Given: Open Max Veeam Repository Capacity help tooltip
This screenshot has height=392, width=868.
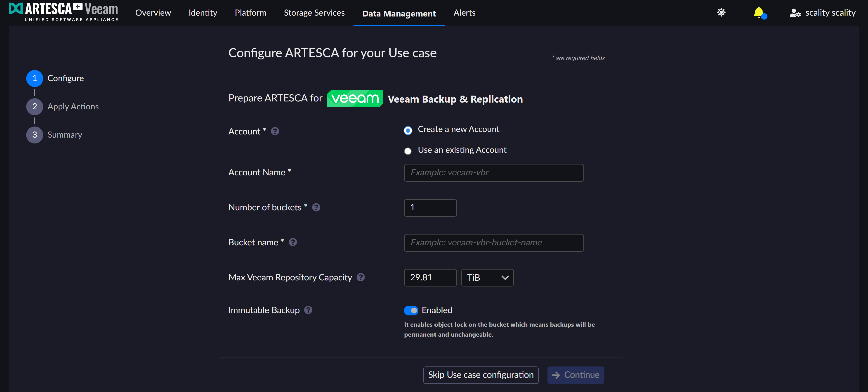Looking at the screenshot, I should (x=360, y=277).
